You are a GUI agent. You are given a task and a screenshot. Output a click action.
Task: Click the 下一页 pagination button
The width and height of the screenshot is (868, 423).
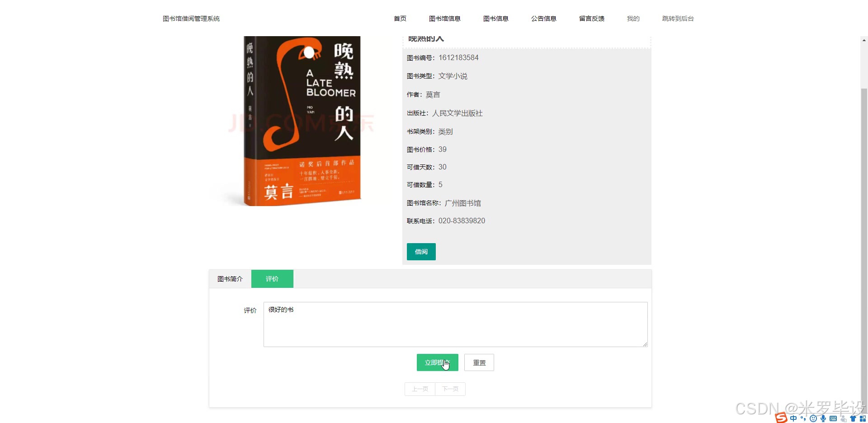450,389
